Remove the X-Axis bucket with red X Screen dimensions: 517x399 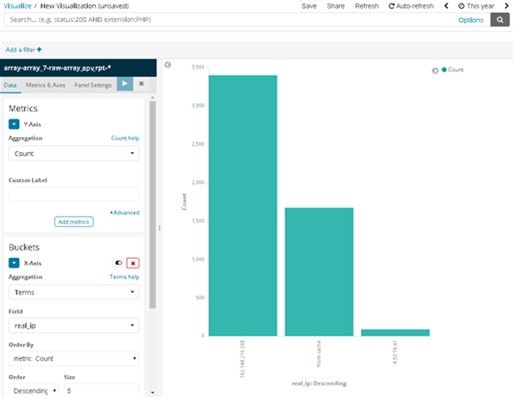(x=133, y=263)
